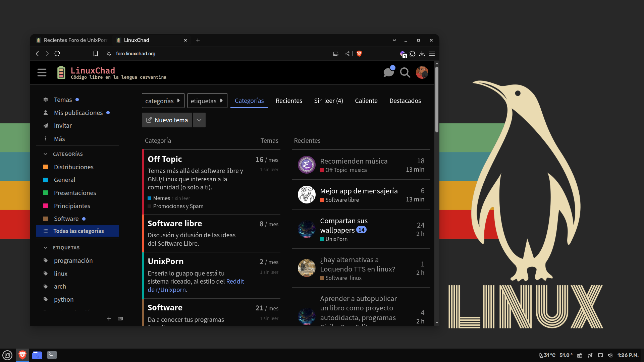Click the Telegram tray icon
This screenshot has width=644, height=362.
(590, 355)
